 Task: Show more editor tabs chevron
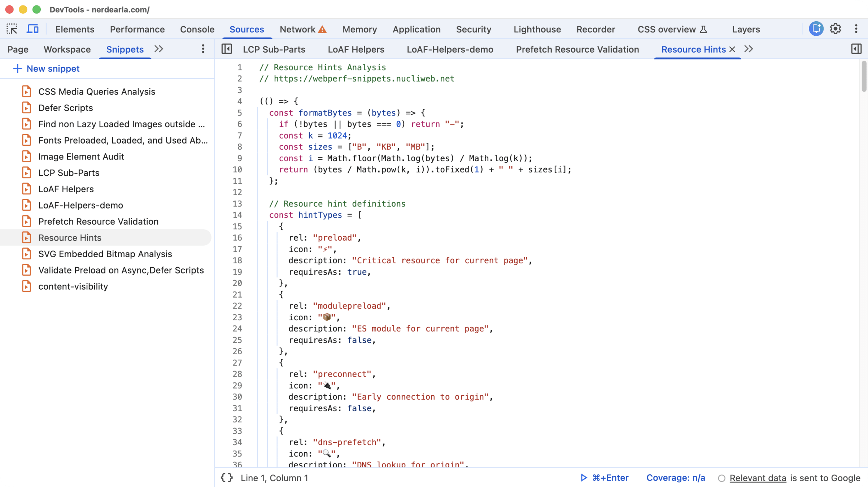(x=749, y=49)
